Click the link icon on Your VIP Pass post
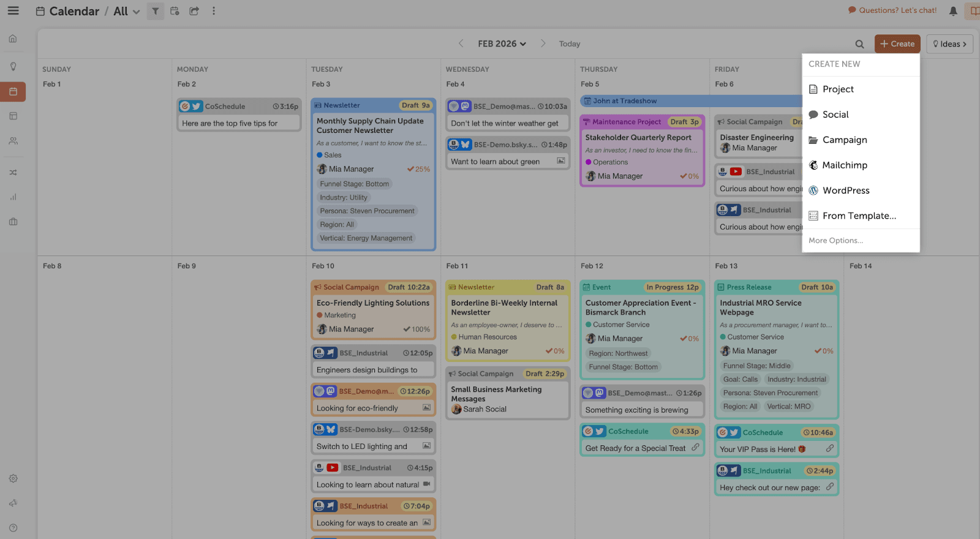This screenshot has width=980, height=539. (x=829, y=448)
